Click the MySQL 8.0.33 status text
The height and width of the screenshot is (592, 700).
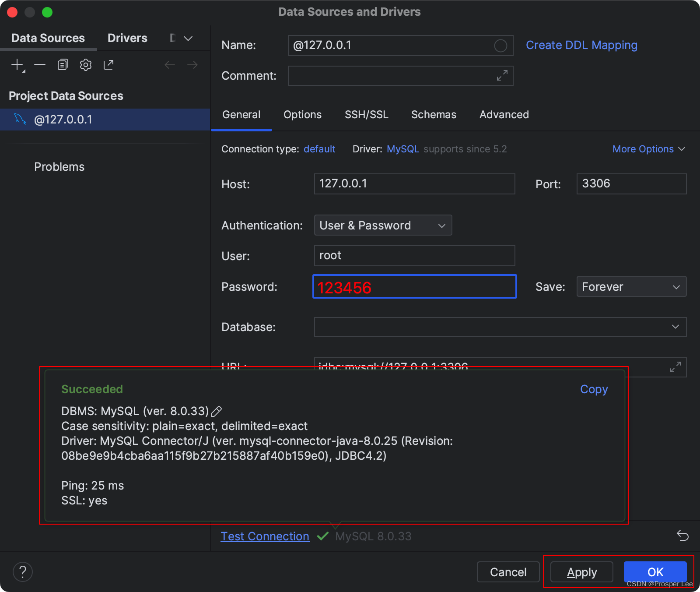point(373,536)
